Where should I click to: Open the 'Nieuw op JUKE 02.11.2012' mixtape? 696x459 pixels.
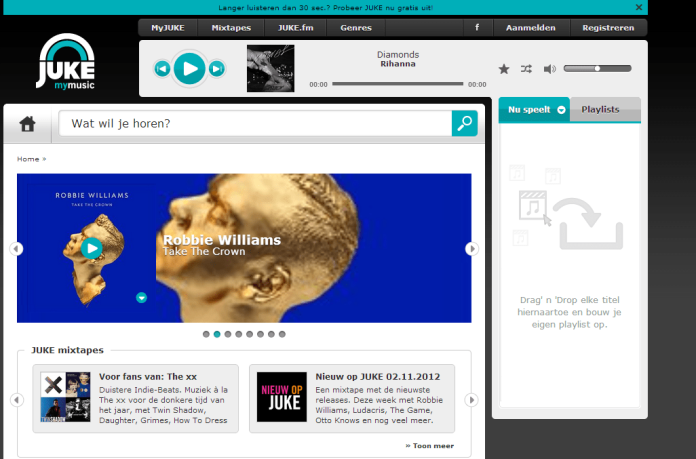[x=378, y=376]
